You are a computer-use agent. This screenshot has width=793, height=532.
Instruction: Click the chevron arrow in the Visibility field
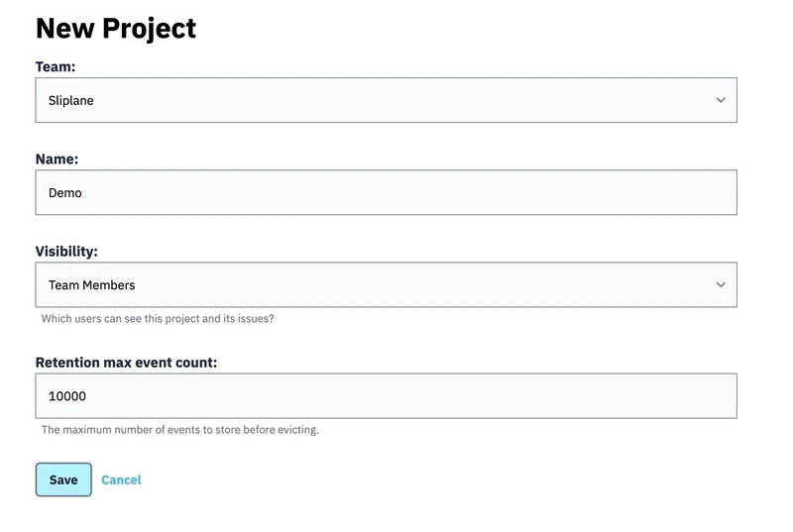[721, 284]
